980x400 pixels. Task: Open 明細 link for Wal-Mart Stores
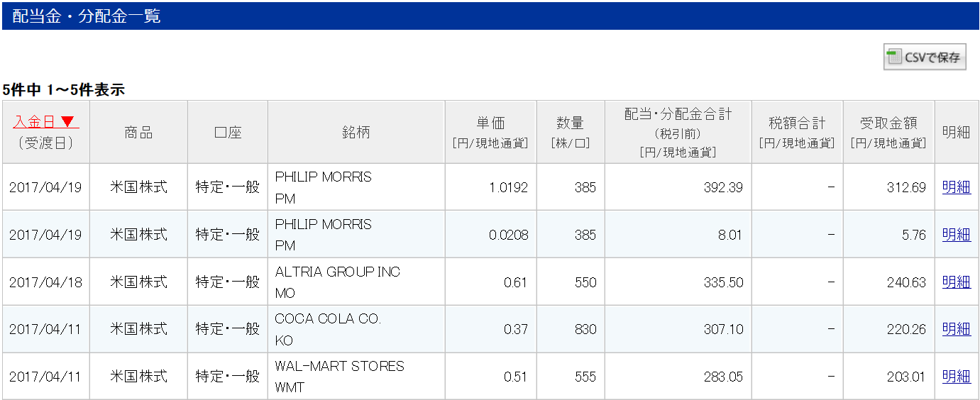(956, 377)
